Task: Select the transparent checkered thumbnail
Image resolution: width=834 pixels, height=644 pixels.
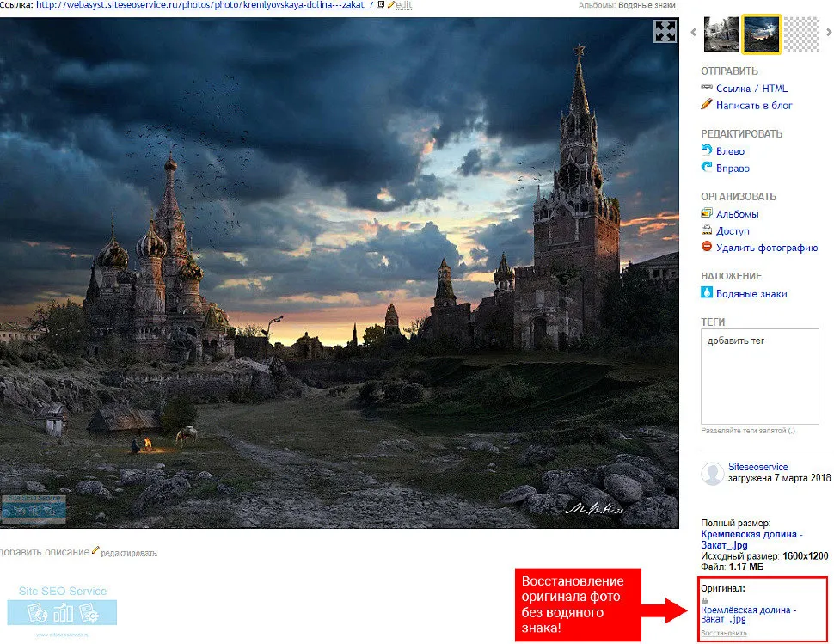Action: (802, 34)
